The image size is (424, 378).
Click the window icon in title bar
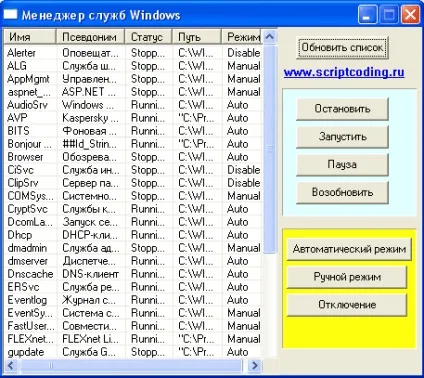click(x=10, y=14)
